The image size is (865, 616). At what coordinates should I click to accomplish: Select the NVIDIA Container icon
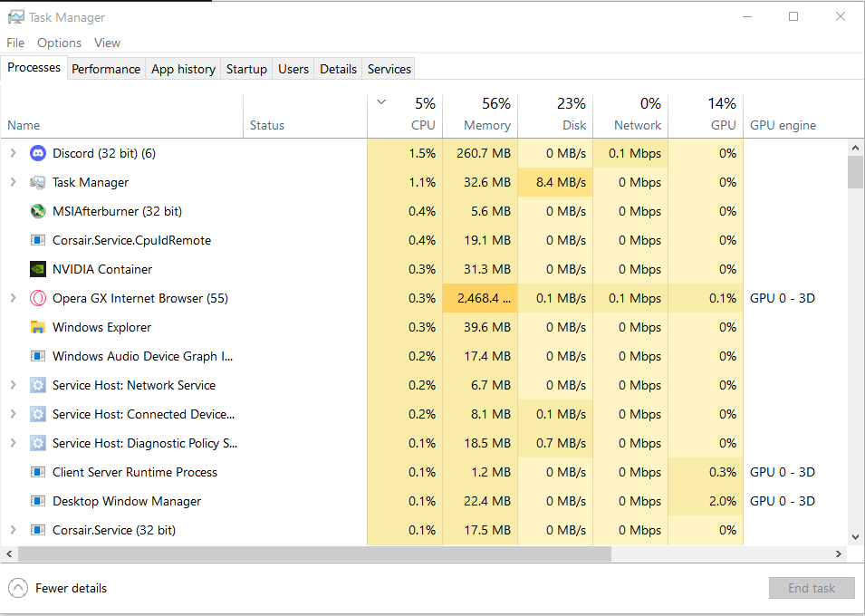coord(37,269)
